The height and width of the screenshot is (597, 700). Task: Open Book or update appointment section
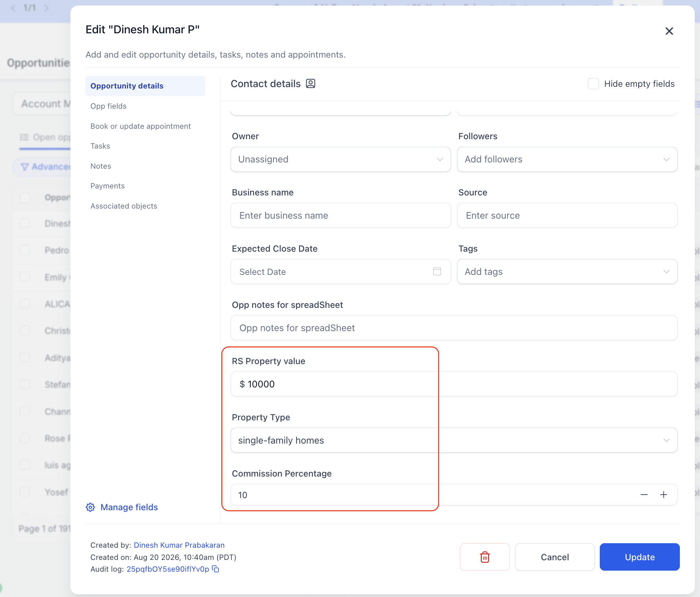tap(140, 126)
